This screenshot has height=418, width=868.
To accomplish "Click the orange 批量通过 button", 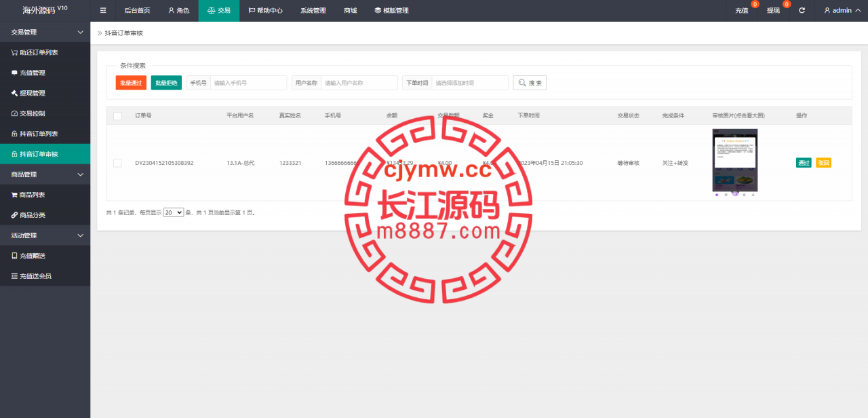I will pos(131,83).
